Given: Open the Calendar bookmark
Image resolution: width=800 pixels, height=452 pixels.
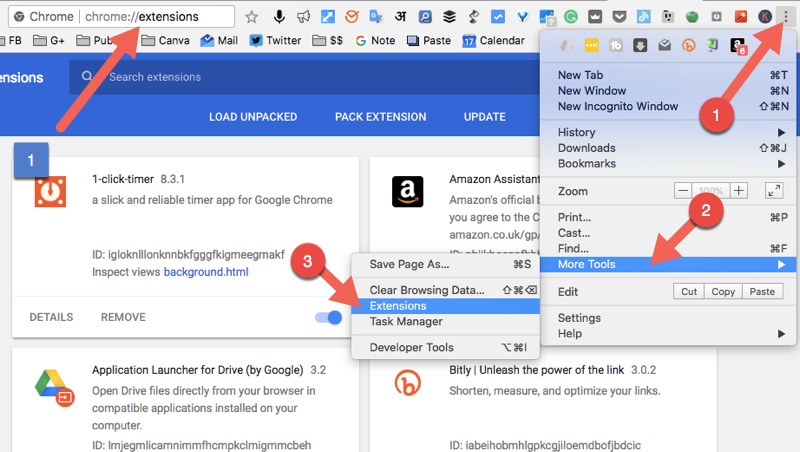Looking at the screenshot, I should [x=493, y=40].
